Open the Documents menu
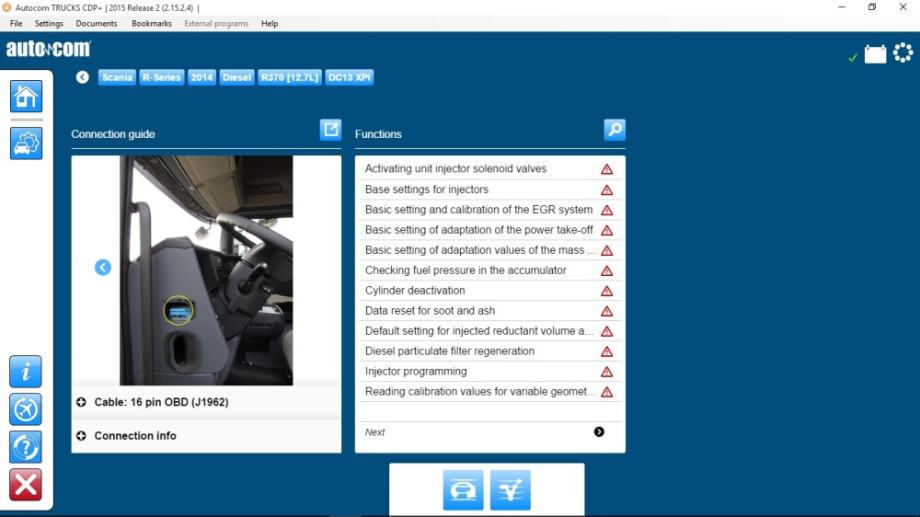 [x=96, y=23]
